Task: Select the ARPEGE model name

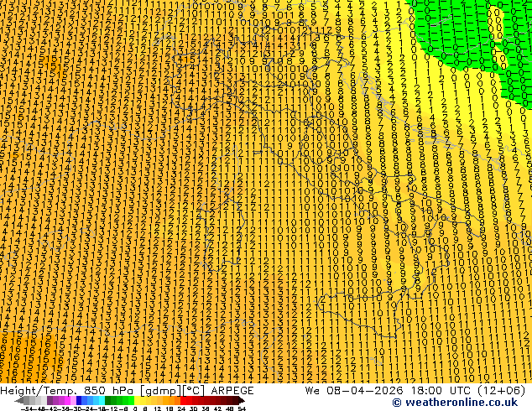Action: click(232, 391)
